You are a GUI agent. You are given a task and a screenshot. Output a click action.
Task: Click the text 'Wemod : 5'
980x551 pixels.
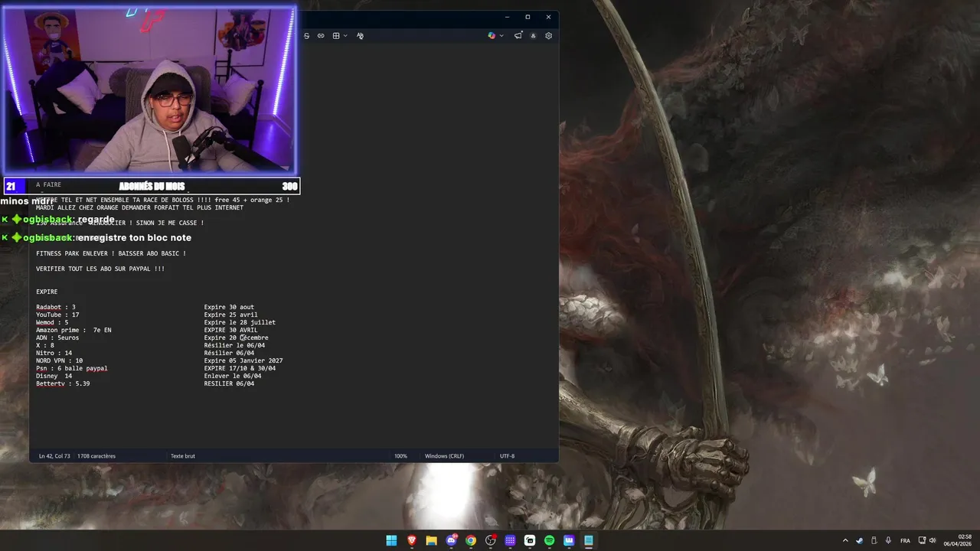pyautogui.click(x=52, y=322)
